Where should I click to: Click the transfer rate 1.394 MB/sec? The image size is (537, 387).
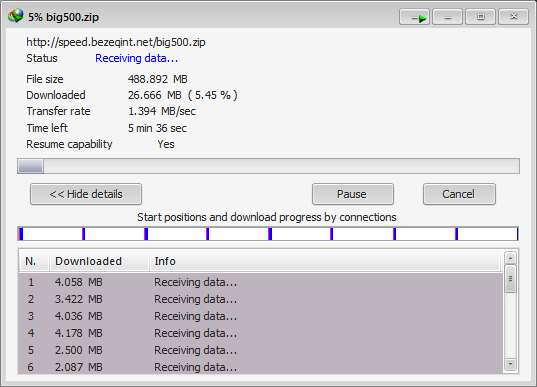162,111
